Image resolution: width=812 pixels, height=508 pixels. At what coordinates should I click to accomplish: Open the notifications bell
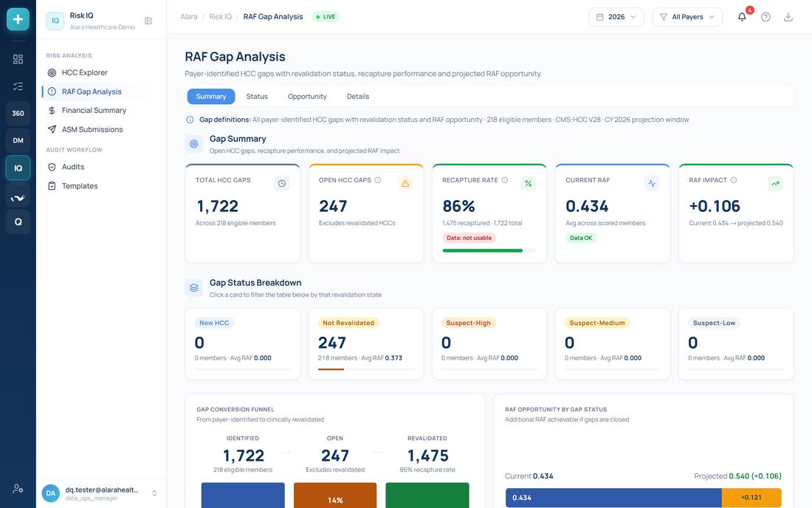[742, 17]
